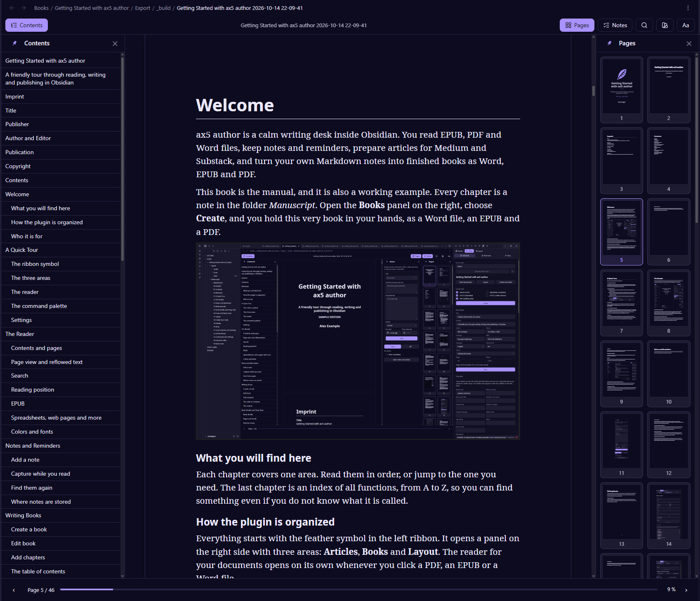Image resolution: width=700 pixels, height=601 pixels.
Task: Go to next page arrow
Action: [686, 590]
